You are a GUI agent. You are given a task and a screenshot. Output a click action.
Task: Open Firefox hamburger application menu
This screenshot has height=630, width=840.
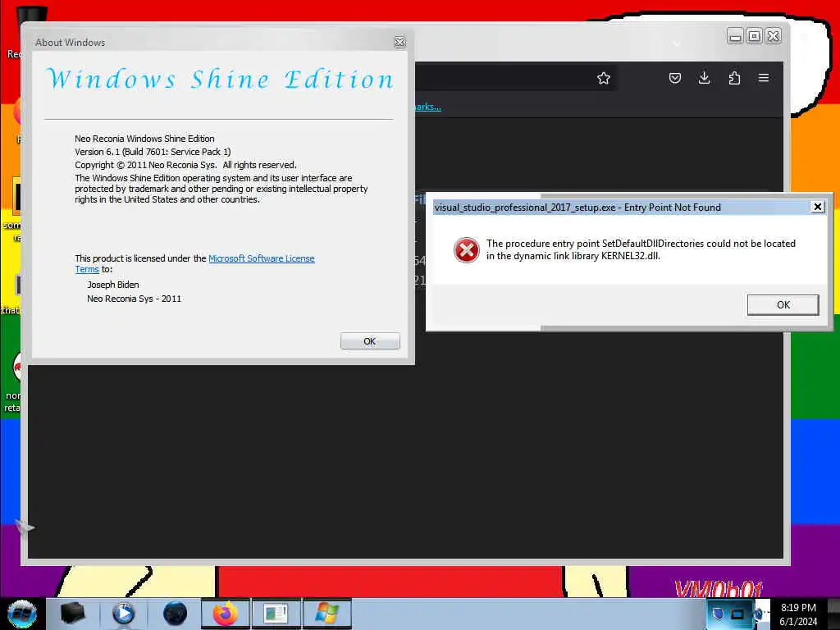point(764,78)
